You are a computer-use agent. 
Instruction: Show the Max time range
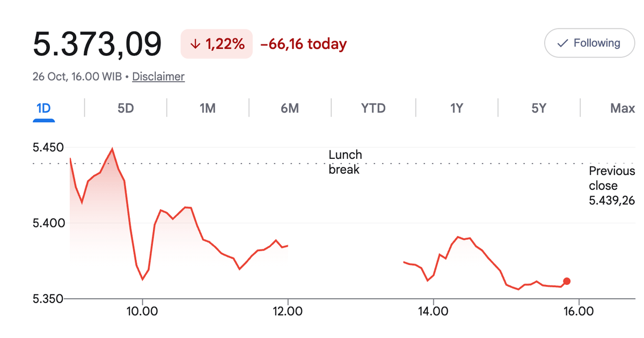[623, 108]
